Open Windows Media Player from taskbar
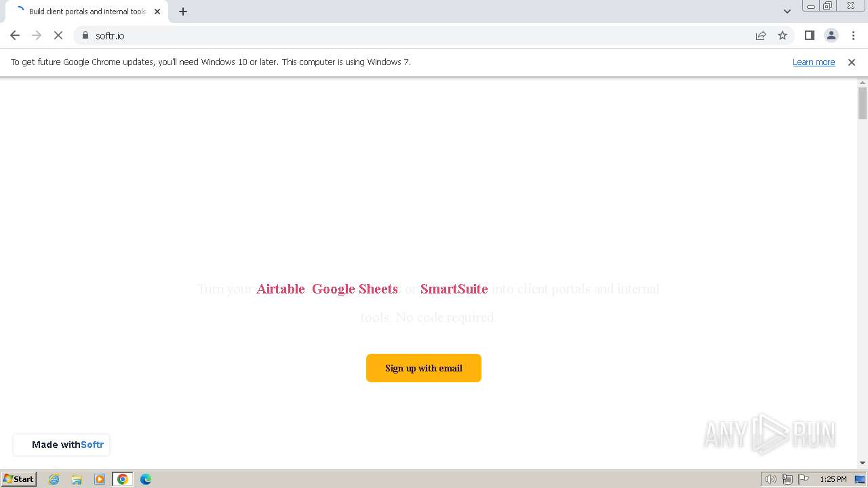 (x=100, y=479)
